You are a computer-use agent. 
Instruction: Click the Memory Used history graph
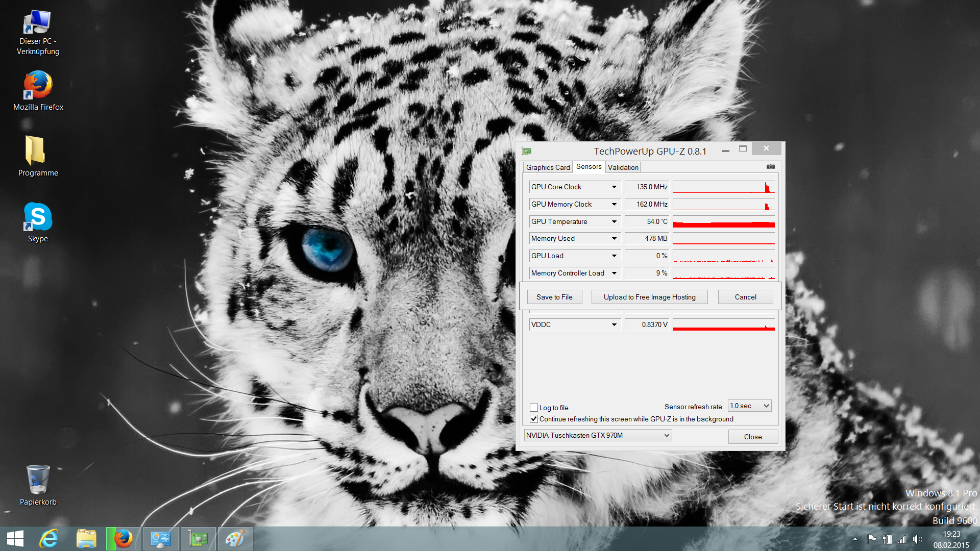[x=724, y=238]
